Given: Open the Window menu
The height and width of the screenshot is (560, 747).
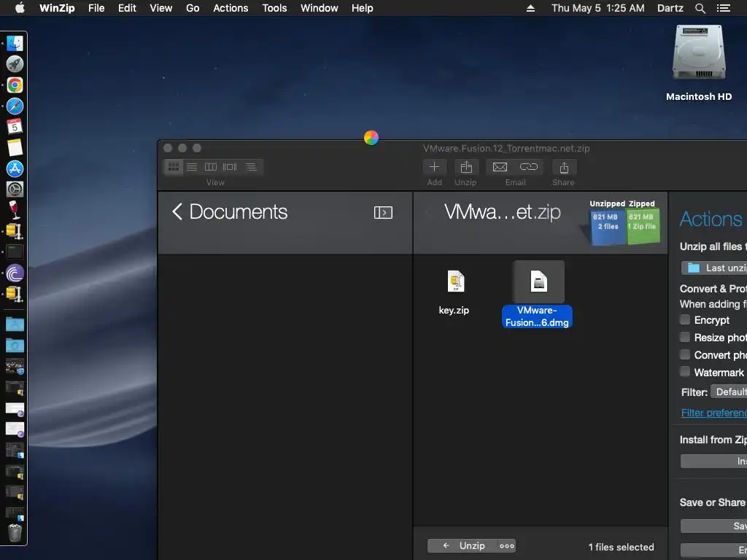Looking at the screenshot, I should point(320,8).
